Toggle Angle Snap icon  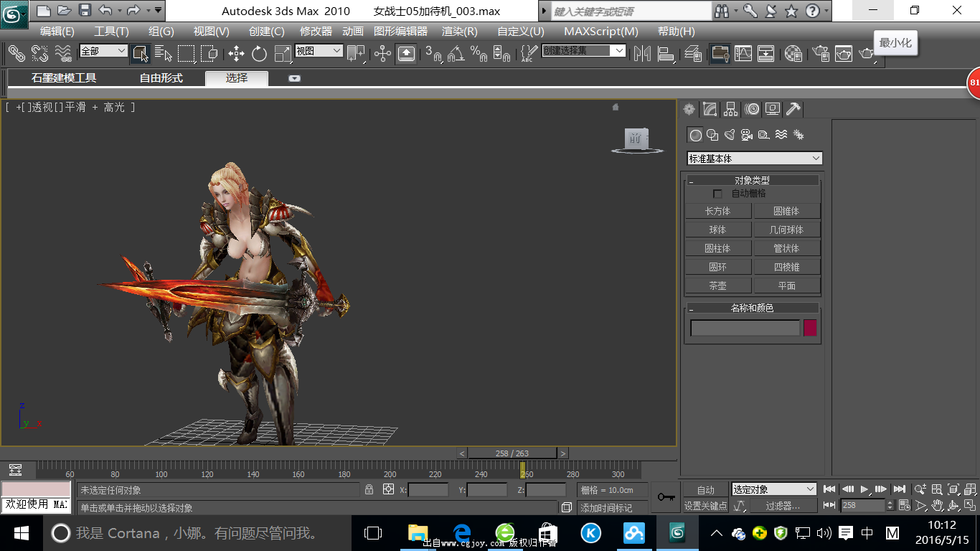456,53
